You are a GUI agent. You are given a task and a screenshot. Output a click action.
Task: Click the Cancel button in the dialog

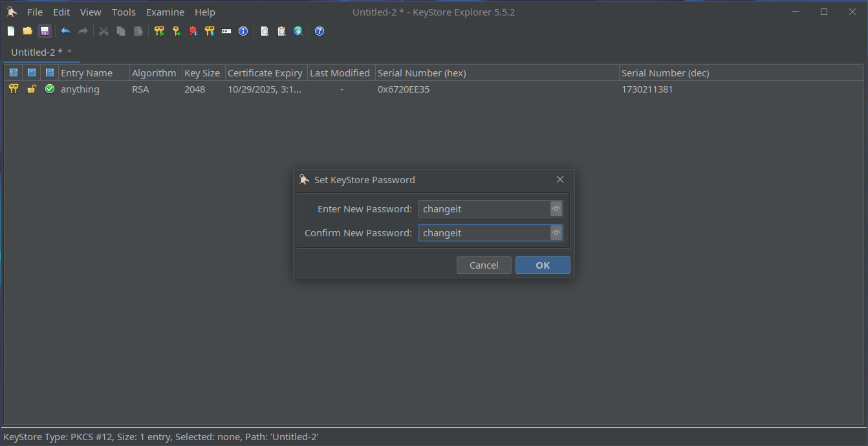click(484, 265)
